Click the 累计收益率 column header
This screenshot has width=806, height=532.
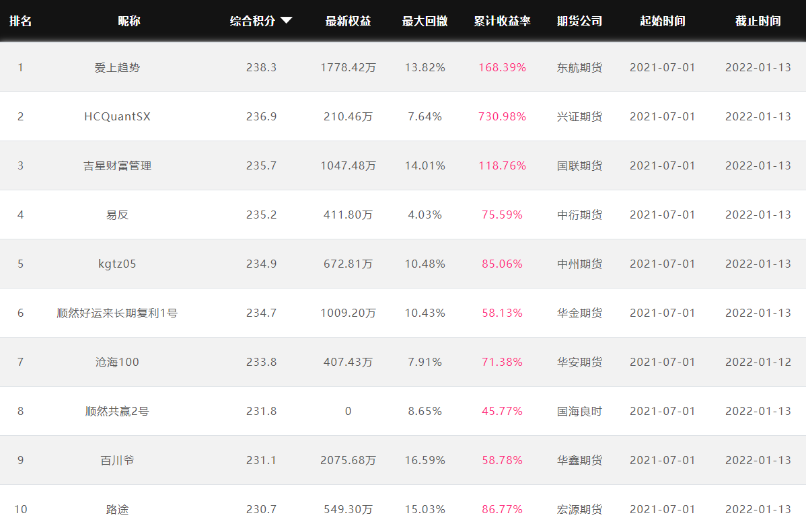(x=502, y=21)
